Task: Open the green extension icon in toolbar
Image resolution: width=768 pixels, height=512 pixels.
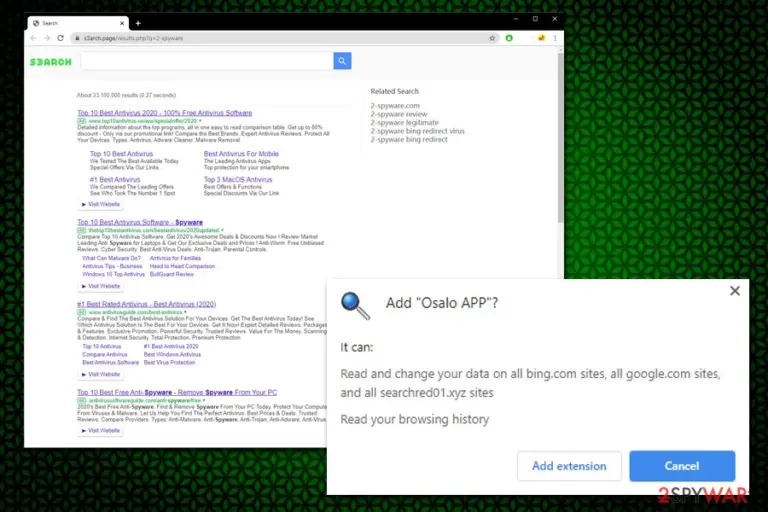Action: point(509,38)
